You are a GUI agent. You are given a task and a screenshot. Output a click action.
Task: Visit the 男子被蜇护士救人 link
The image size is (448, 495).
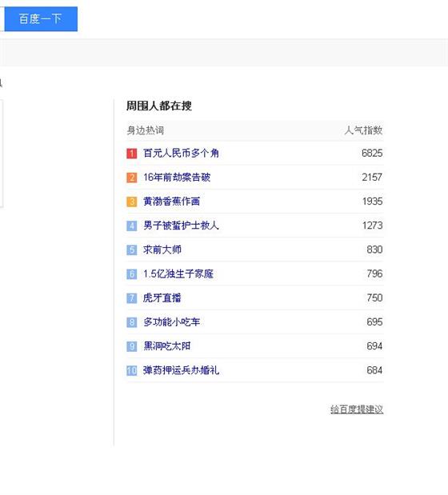(181, 226)
